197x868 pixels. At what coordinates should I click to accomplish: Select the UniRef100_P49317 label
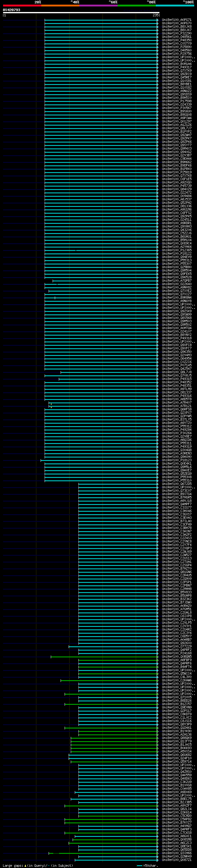pos(176,67)
